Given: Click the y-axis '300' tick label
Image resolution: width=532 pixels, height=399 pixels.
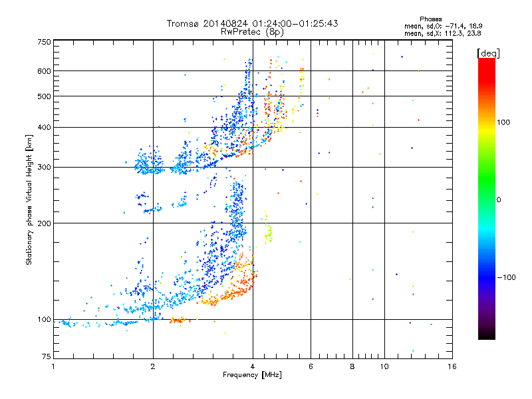Looking at the screenshot, I should coord(44,168).
